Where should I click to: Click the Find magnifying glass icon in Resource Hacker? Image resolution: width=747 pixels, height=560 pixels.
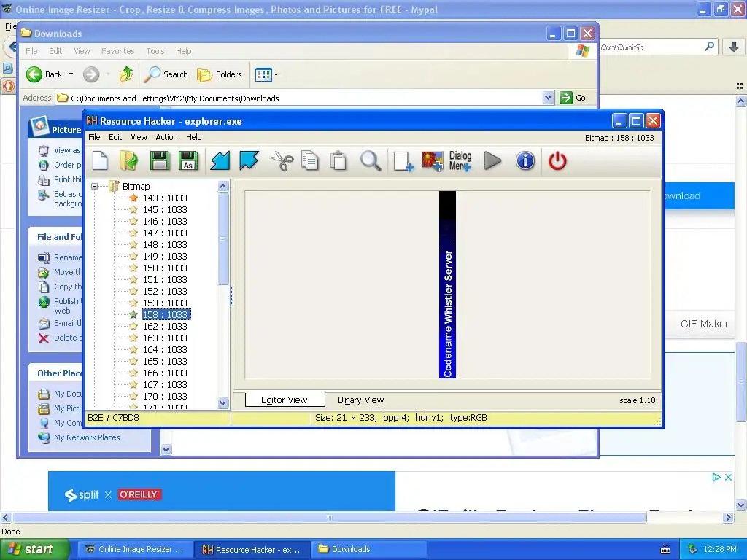(x=370, y=160)
